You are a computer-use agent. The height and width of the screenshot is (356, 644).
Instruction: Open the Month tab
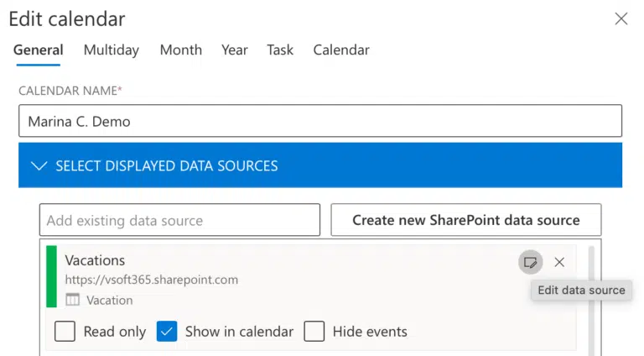click(181, 50)
